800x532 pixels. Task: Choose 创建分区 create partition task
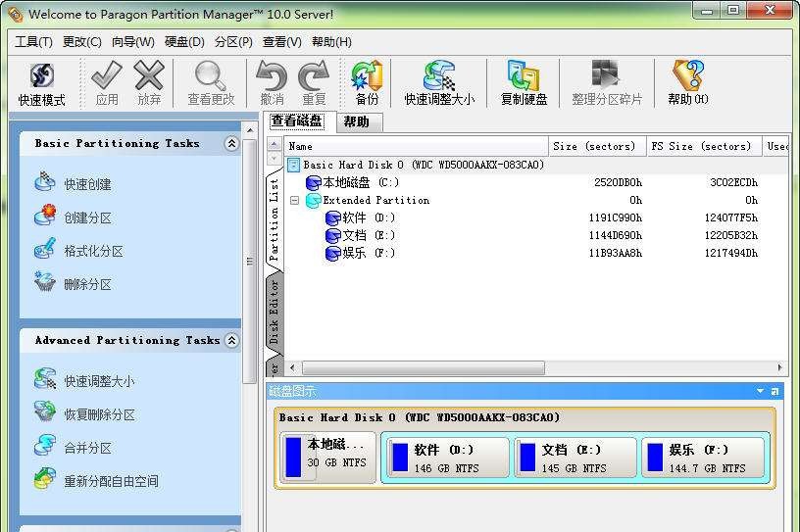coord(73,218)
